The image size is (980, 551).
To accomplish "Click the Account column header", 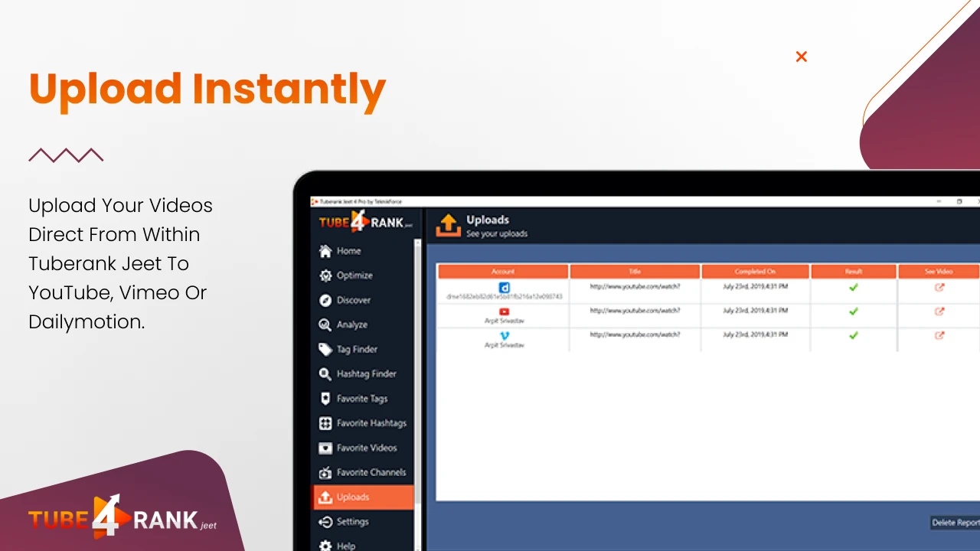I will [503, 272].
